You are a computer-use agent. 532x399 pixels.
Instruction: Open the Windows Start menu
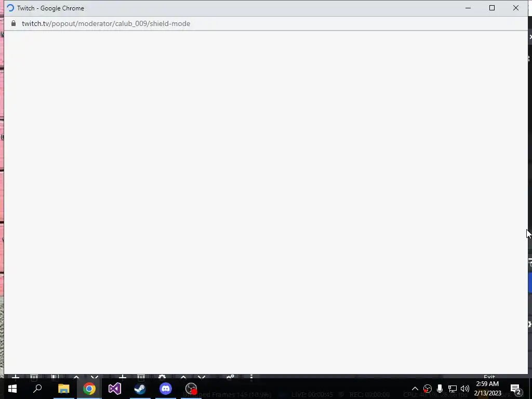tap(12, 389)
